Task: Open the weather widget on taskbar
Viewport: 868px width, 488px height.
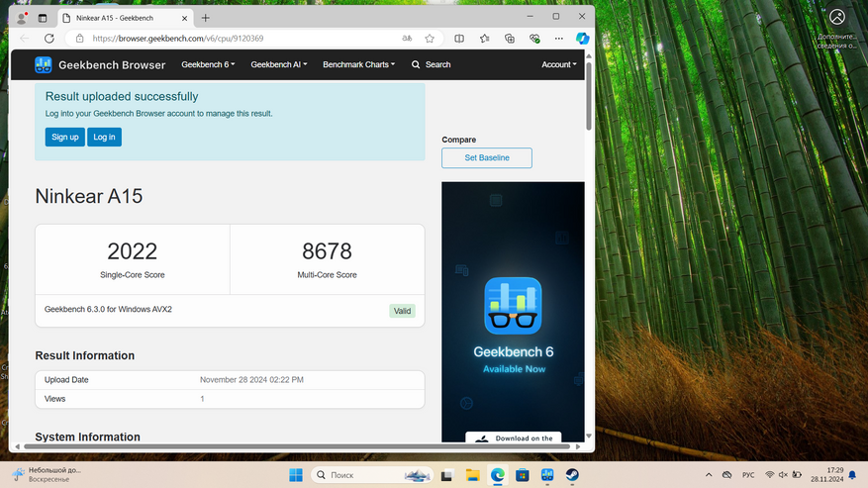Action: (x=48, y=475)
